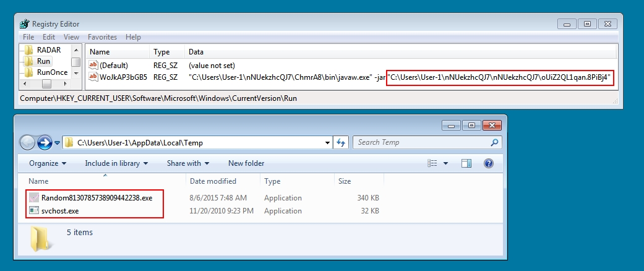
Task: Click the Change your view icon
Action: 432,163
